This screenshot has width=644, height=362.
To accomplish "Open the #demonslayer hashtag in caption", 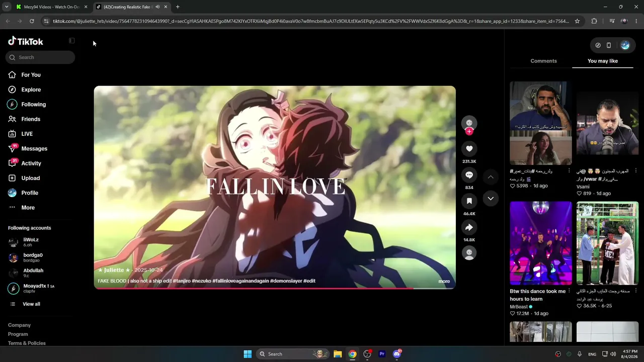I will pyautogui.click(x=286, y=281).
